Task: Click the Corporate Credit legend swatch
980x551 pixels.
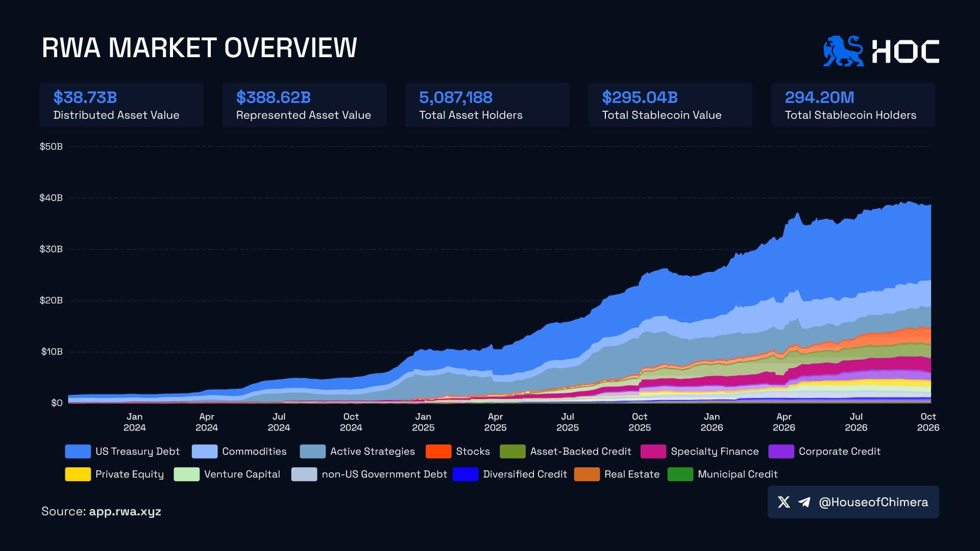Action: (x=781, y=452)
